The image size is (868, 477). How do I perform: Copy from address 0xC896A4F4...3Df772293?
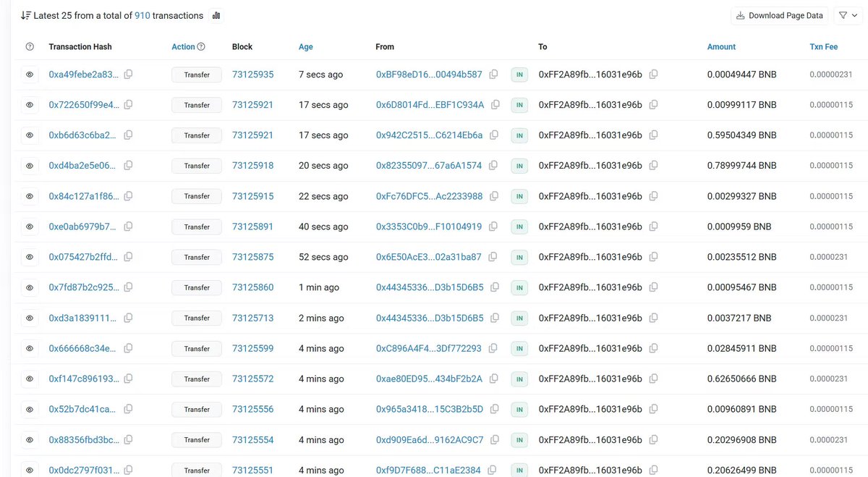[493, 348]
